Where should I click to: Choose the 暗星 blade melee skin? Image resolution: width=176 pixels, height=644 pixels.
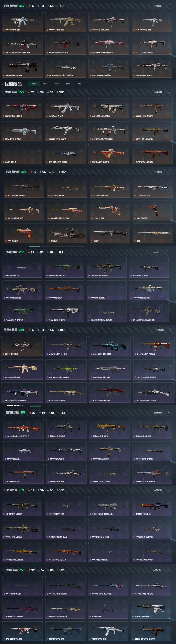click(153, 233)
